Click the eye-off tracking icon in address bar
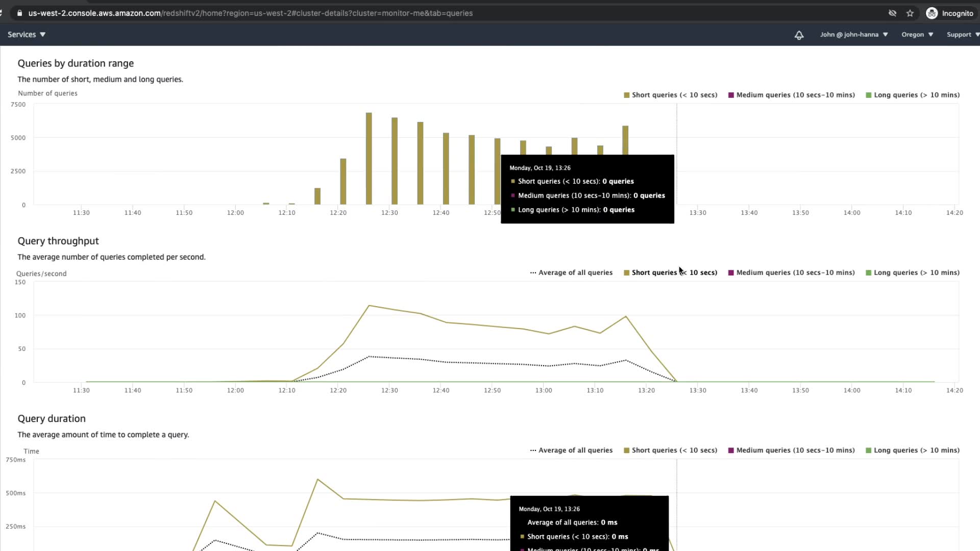 click(892, 13)
